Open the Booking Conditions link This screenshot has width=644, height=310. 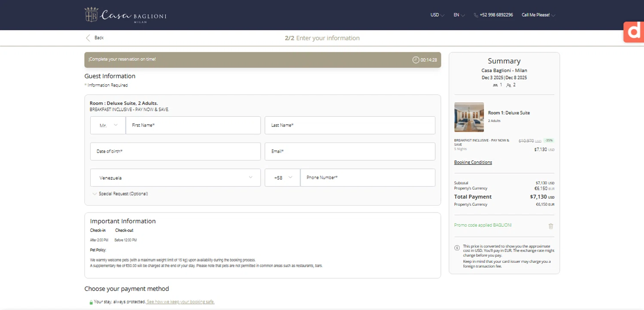point(473,162)
